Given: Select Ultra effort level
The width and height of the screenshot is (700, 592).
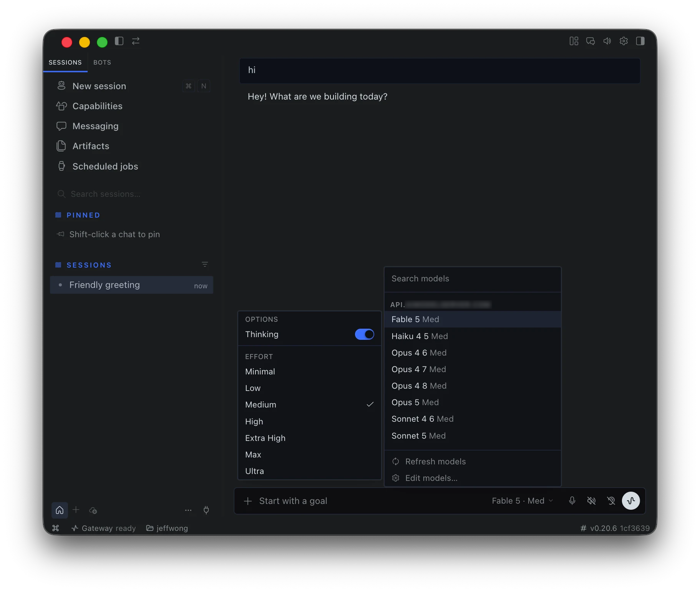Looking at the screenshot, I should click(x=310, y=471).
